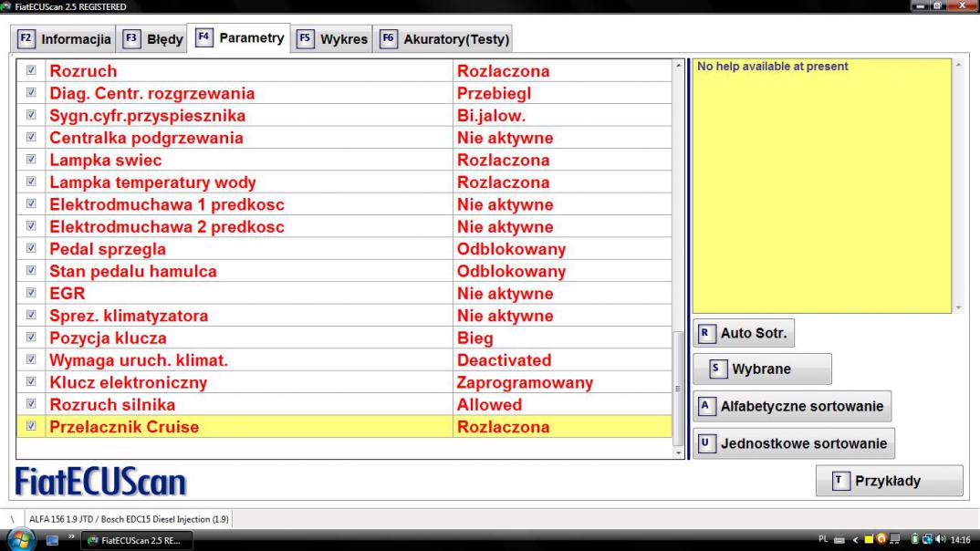Uncheck the EGR checkbox
The width and height of the screenshot is (980, 551).
click(31, 292)
